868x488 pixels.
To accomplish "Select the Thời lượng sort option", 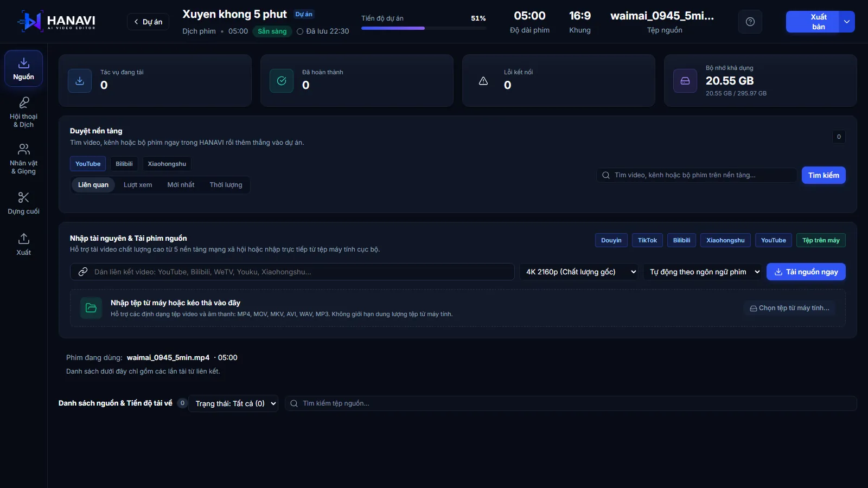I will pyautogui.click(x=226, y=185).
